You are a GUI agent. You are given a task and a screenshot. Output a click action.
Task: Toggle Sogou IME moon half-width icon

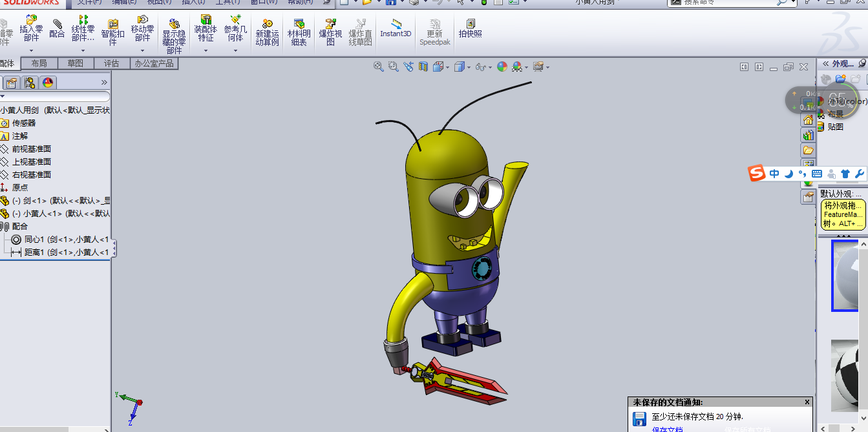coord(789,174)
